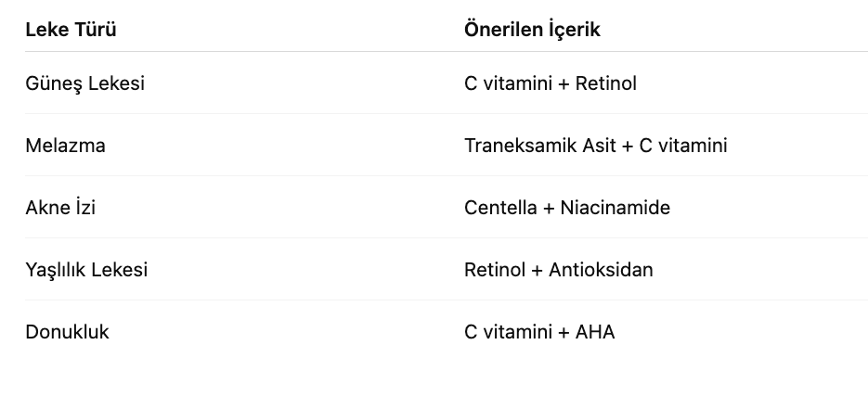Click the "Önerilen İçerik" column header

tap(532, 30)
